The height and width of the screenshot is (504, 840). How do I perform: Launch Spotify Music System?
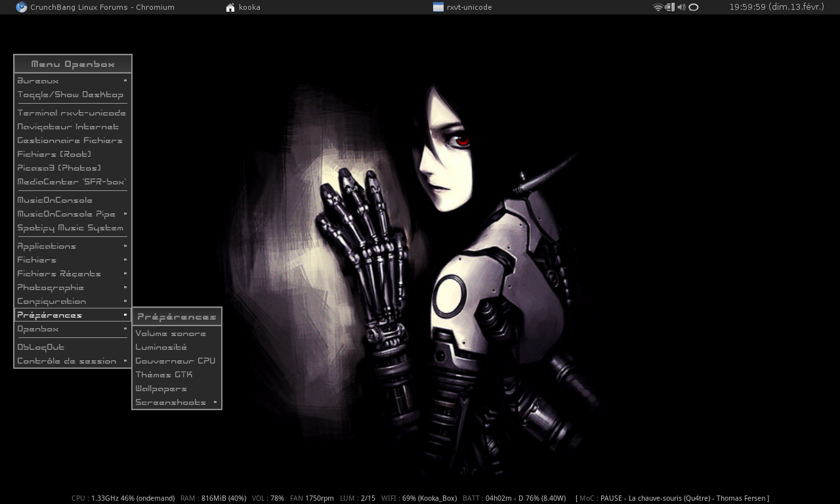(x=73, y=228)
